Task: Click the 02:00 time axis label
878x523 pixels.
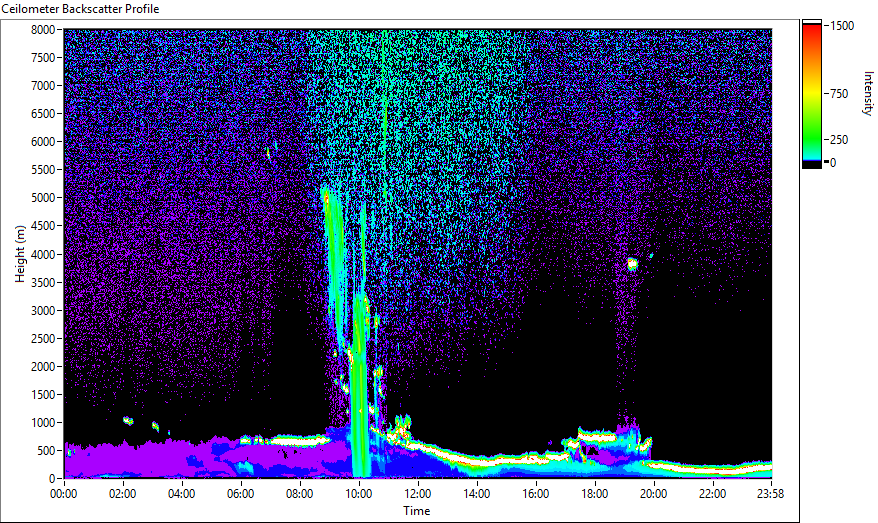Action: click(123, 494)
